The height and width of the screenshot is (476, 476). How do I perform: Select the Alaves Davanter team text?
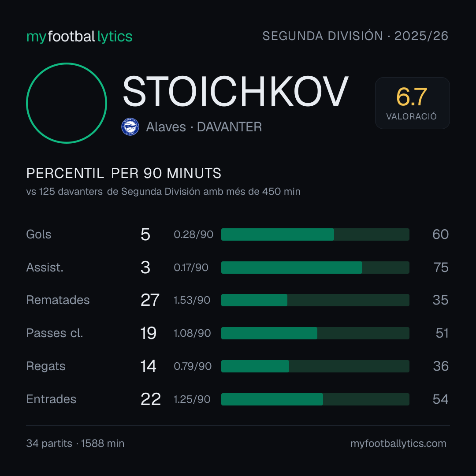pos(204,127)
